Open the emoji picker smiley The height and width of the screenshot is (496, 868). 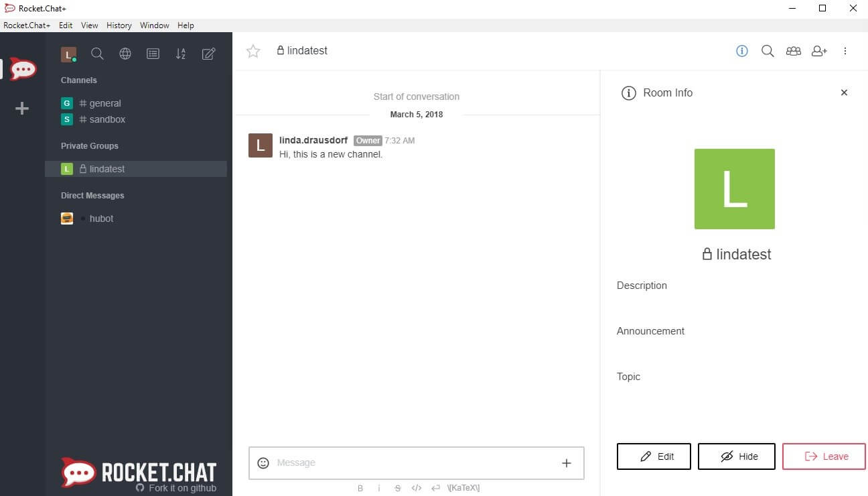pyautogui.click(x=263, y=462)
